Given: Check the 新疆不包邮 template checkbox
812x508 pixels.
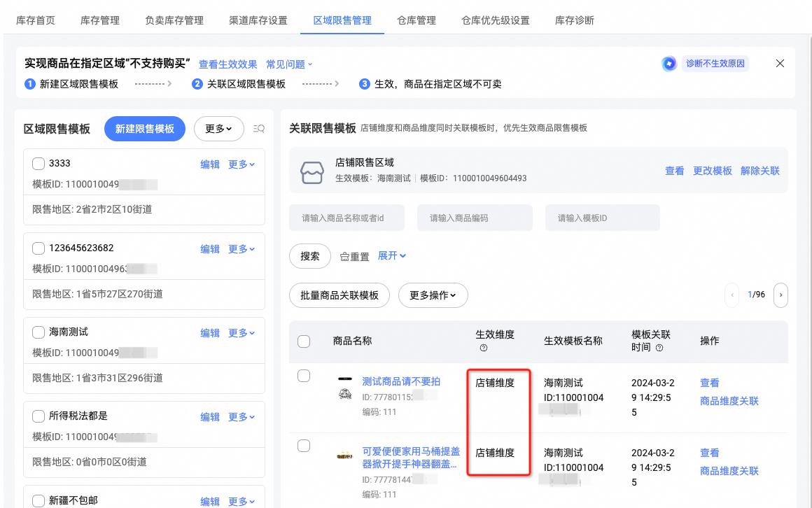Looking at the screenshot, I should click(x=38, y=501).
